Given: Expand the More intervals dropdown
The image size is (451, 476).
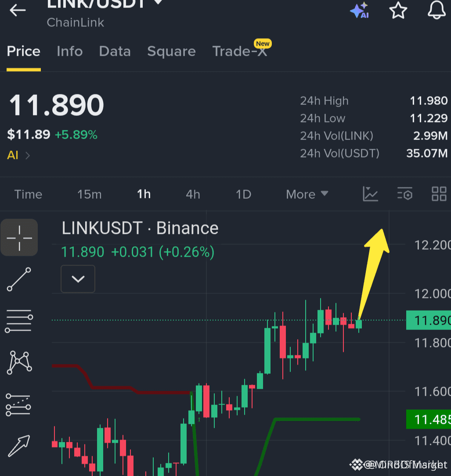Looking at the screenshot, I should pyautogui.click(x=307, y=194).
